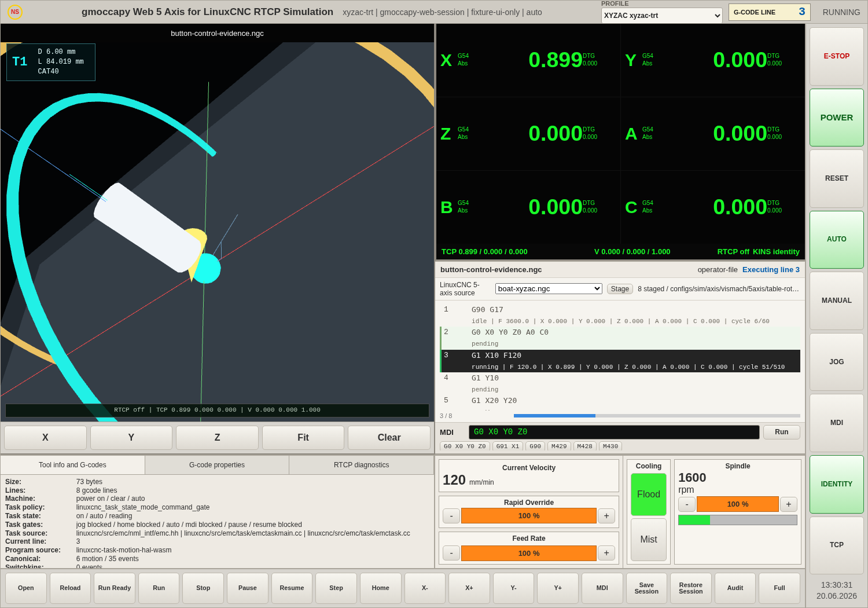Switch to MDI mode in sidebar
Screen dimensions: 868x608
[x=837, y=423]
